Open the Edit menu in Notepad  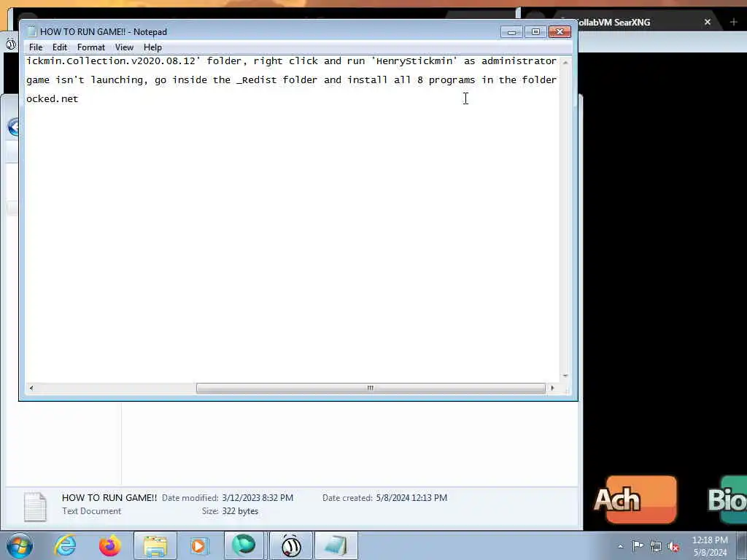click(x=60, y=47)
